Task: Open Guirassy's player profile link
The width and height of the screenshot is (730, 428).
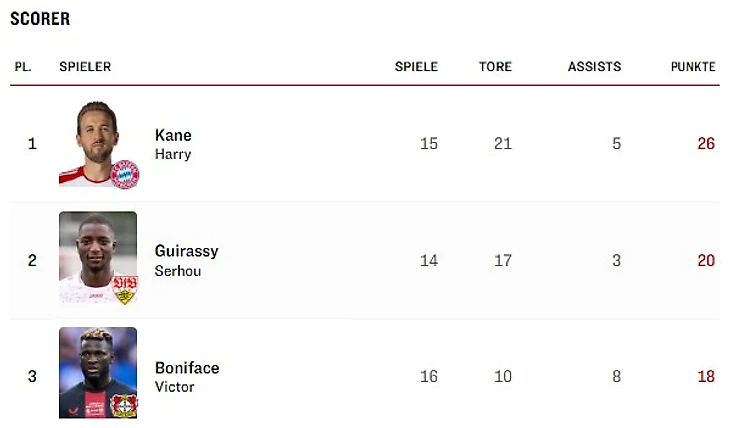Action: pyautogui.click(x=186, y=251)
